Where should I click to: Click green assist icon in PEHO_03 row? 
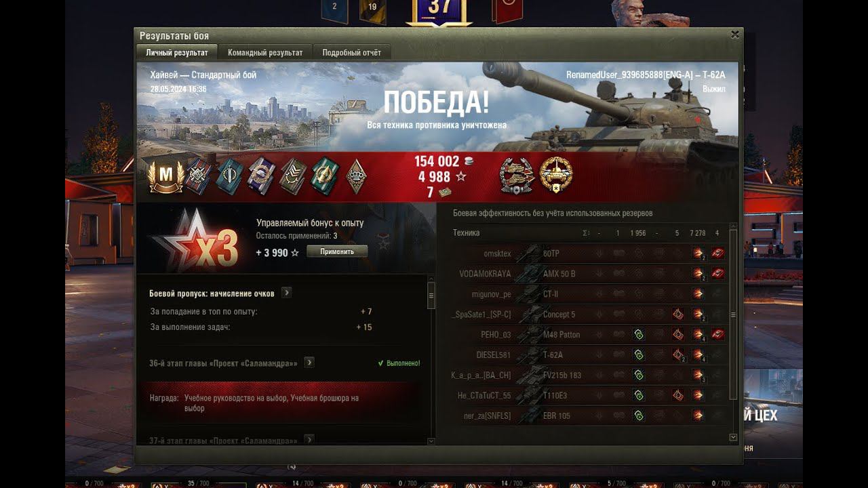[x=638, y=334]
